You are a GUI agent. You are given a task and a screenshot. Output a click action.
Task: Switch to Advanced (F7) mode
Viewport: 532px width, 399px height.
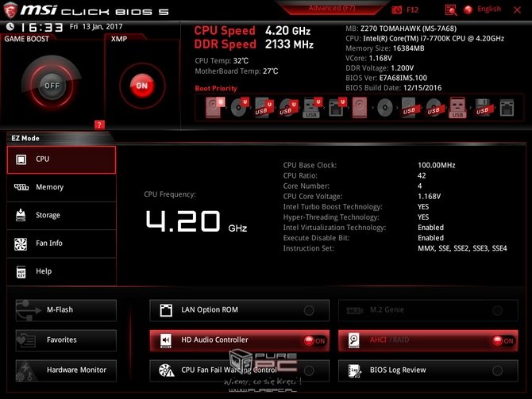tap(331, 8)
